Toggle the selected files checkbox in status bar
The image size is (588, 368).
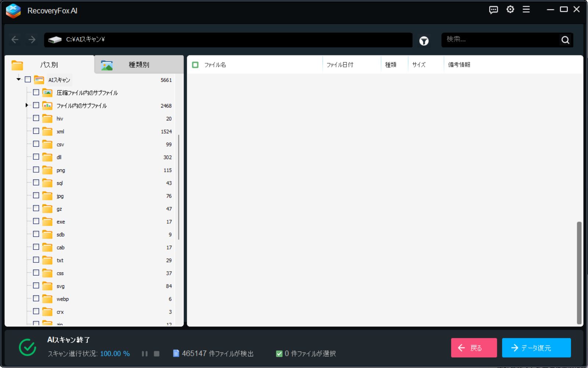click(x=279, y=354)
